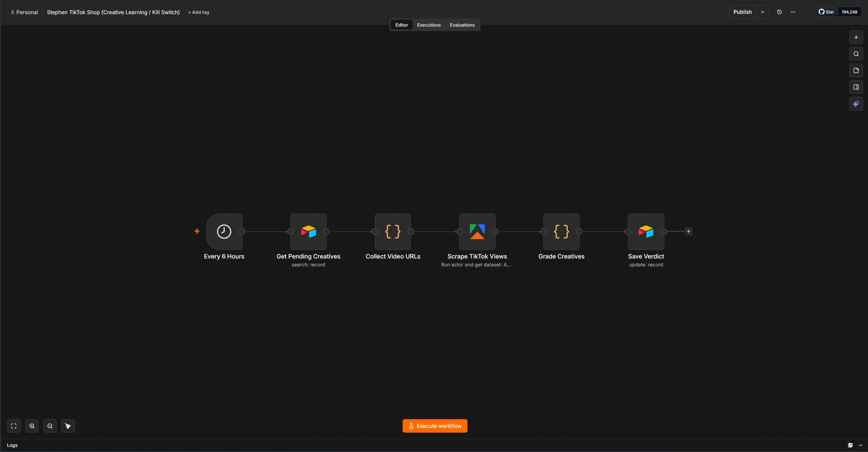Click the tidy up nodes icon
868x452 pixels.
point(68,426)
